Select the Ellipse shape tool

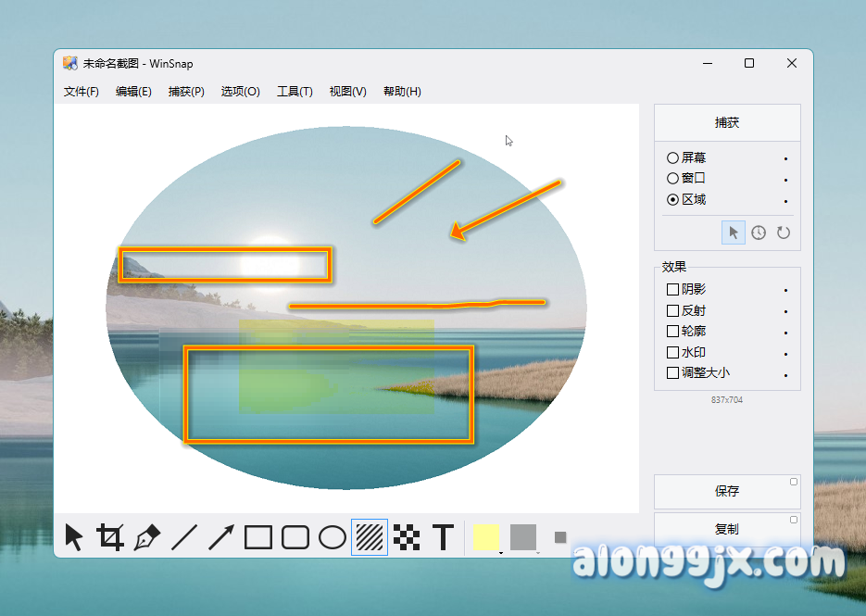(x=333, y=537)
